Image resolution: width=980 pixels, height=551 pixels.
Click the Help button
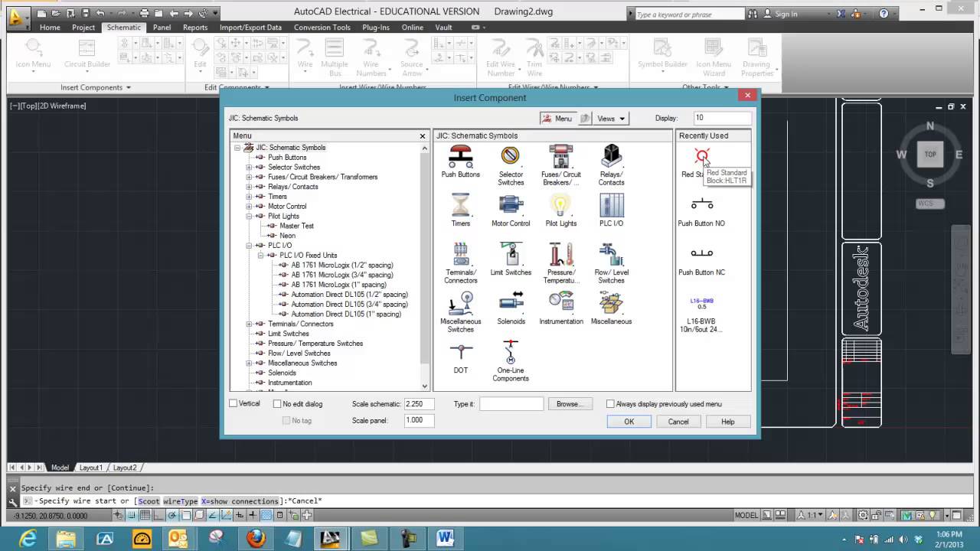727,422
